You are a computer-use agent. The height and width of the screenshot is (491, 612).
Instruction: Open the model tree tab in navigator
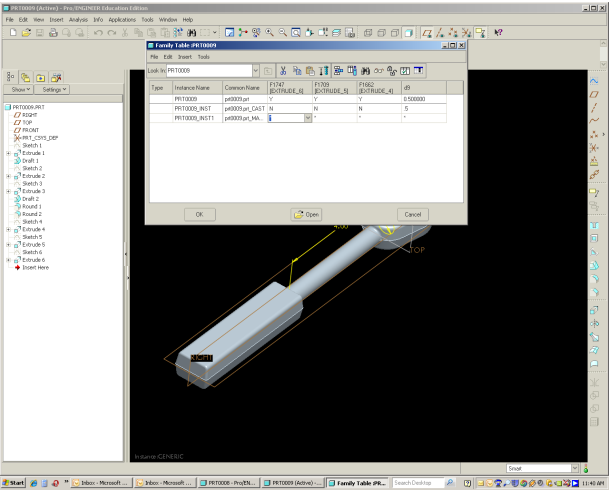point(11,76)
